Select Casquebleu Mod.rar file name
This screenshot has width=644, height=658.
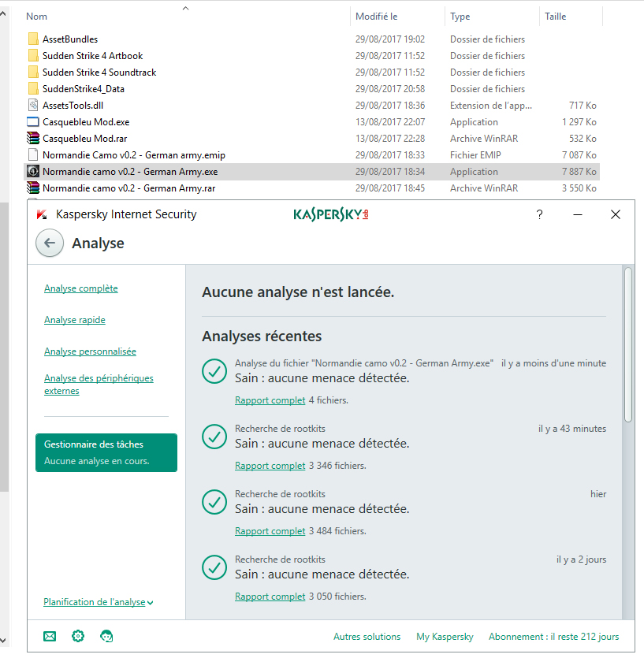pos(85,139)
